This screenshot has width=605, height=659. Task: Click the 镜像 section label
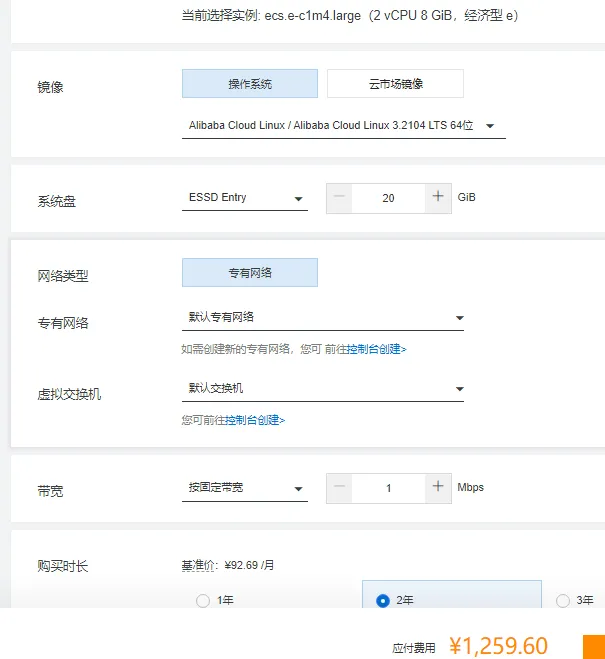(x=50, y=87)
